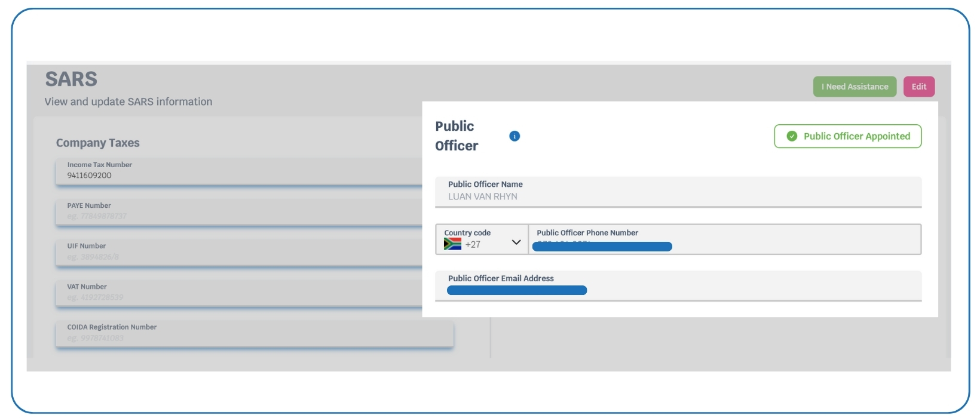Select the Public Officer Phone Number field

coord(725,239)
